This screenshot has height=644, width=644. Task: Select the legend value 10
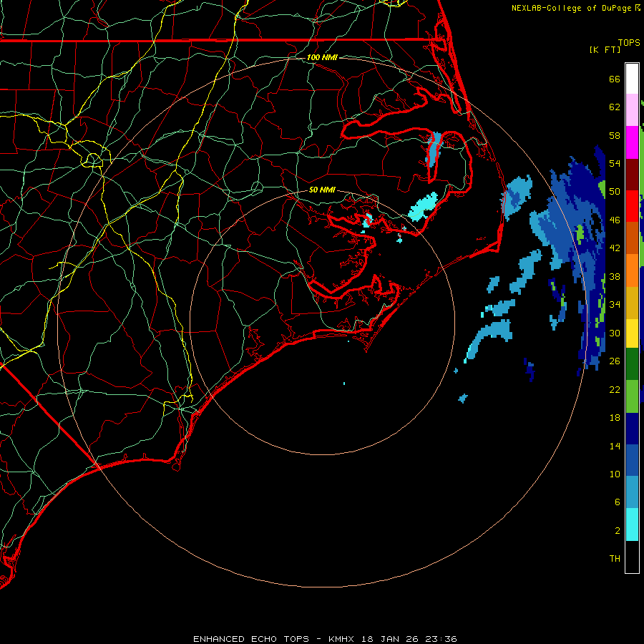click(615, 474)
